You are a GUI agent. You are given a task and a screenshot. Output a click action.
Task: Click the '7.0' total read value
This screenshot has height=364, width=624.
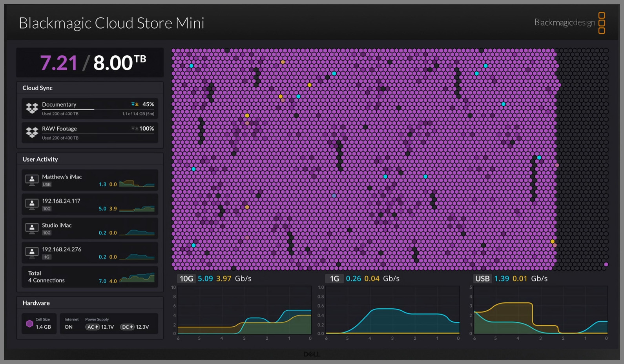click(102, 281)
